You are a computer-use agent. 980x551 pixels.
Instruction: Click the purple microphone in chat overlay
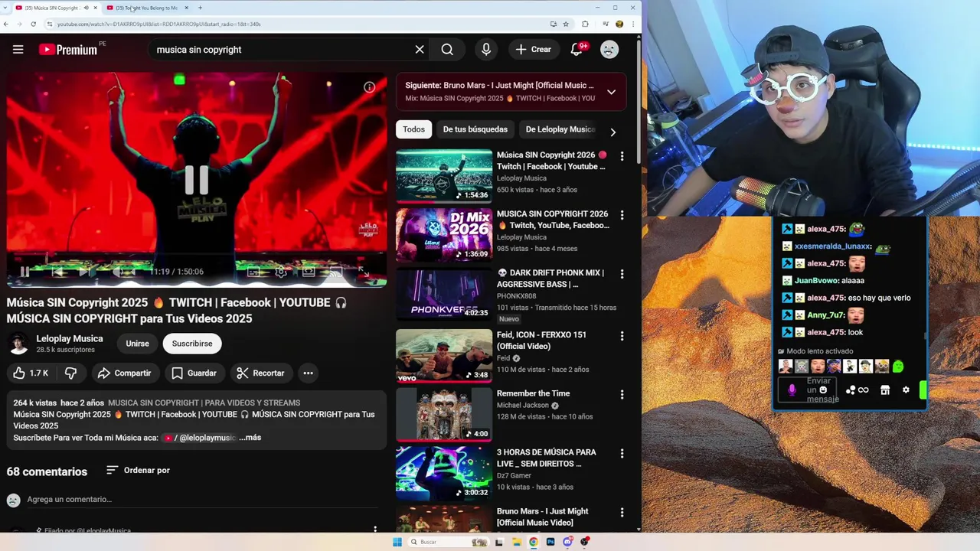click(x=792, y=390)
